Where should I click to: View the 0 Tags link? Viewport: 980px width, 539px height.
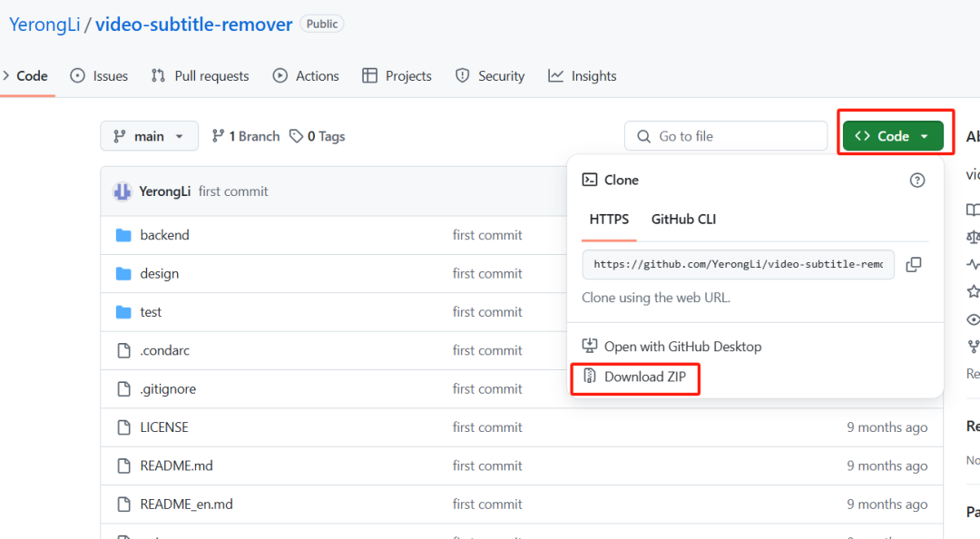pyautogui.click(x=317, y=136)
